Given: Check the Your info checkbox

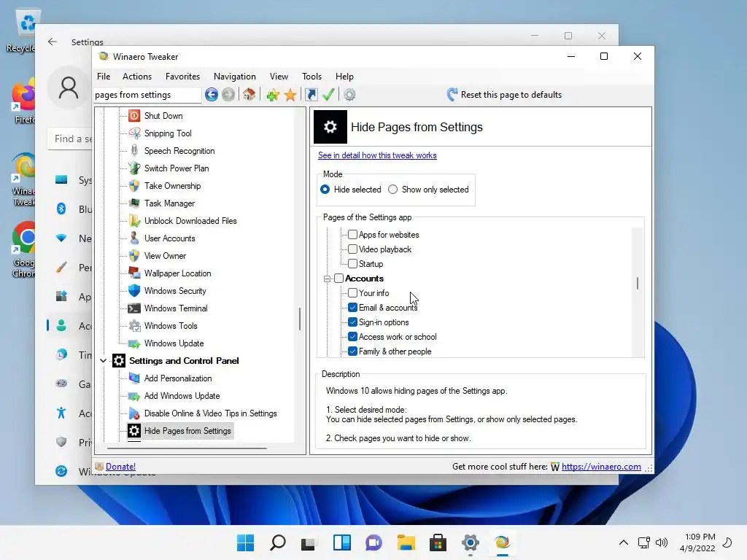Looking at the screenshot, I should point(352,293).
